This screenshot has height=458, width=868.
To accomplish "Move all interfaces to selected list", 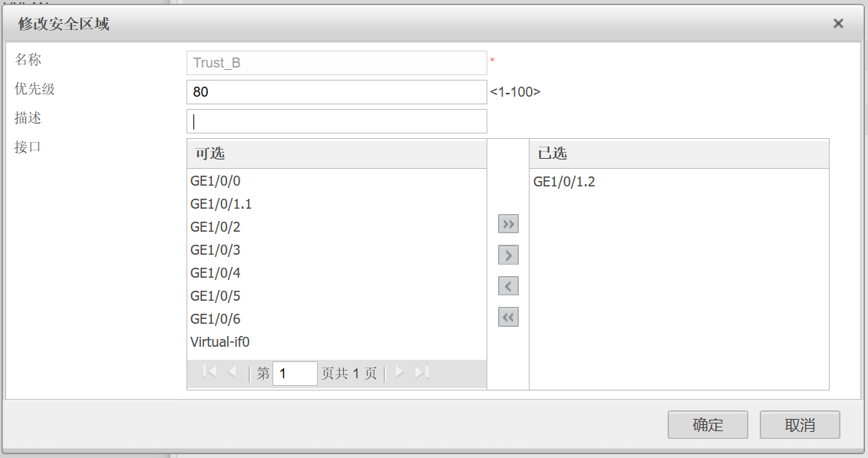I will [508, 224].
